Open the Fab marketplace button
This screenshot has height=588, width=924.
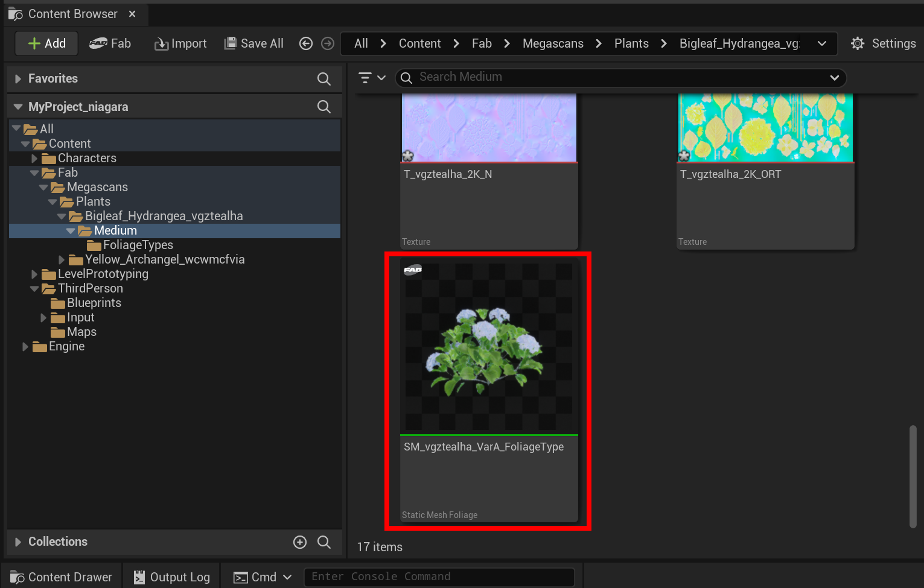tap(110, 43)
